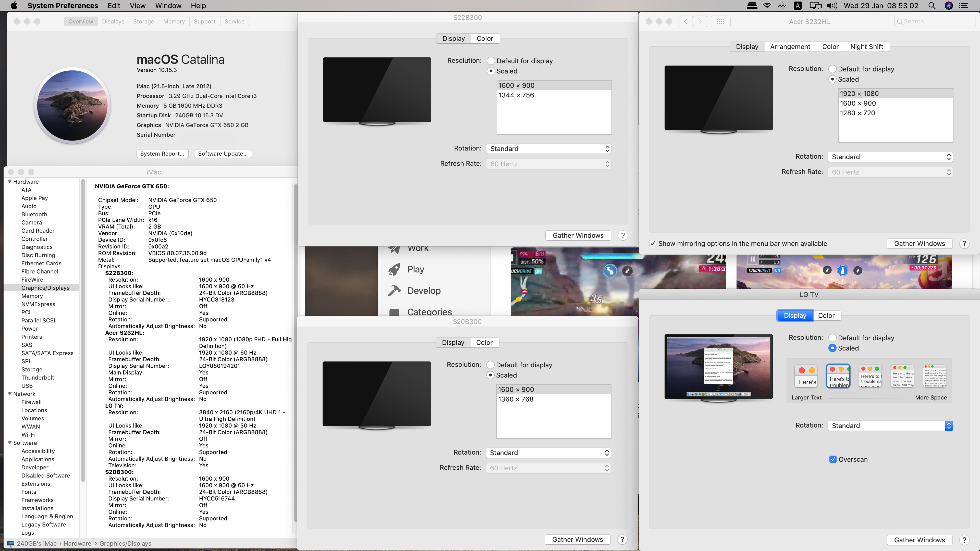Image resolution: width=980 pixels, height=551 pixels.
Task: Click Gather Windows in LG TV window
Action: pyautogui.click(x=920, y=540)
